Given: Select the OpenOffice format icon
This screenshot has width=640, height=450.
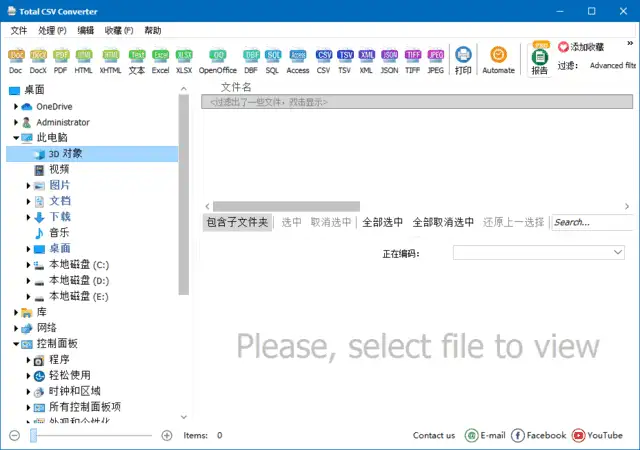Looking at the screenshot, I should click(x=218, y=59).
